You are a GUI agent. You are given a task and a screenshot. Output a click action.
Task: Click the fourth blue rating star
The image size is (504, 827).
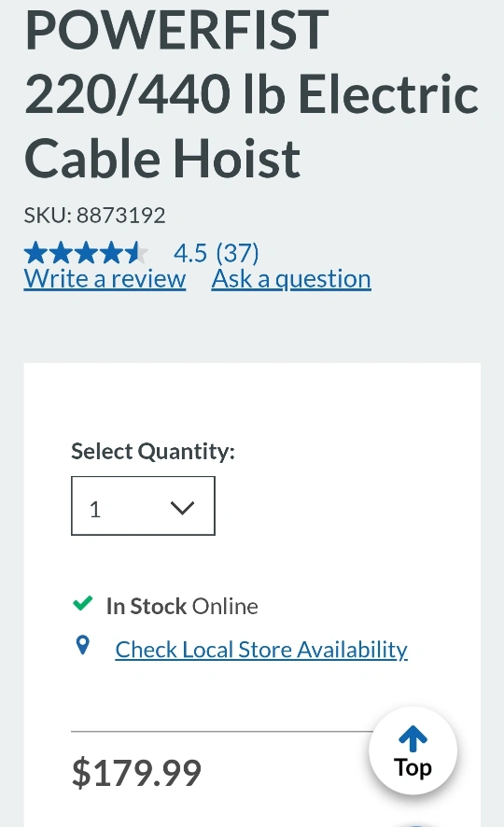click(111, 253)
